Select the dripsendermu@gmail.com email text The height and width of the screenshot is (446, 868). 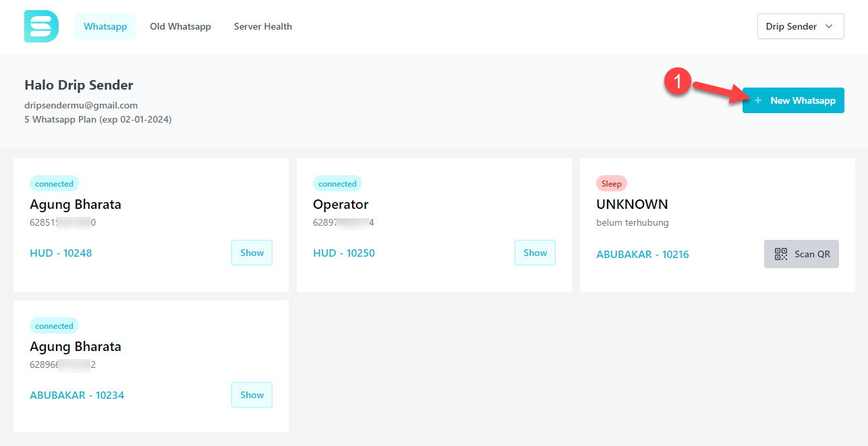click(81, 105)
